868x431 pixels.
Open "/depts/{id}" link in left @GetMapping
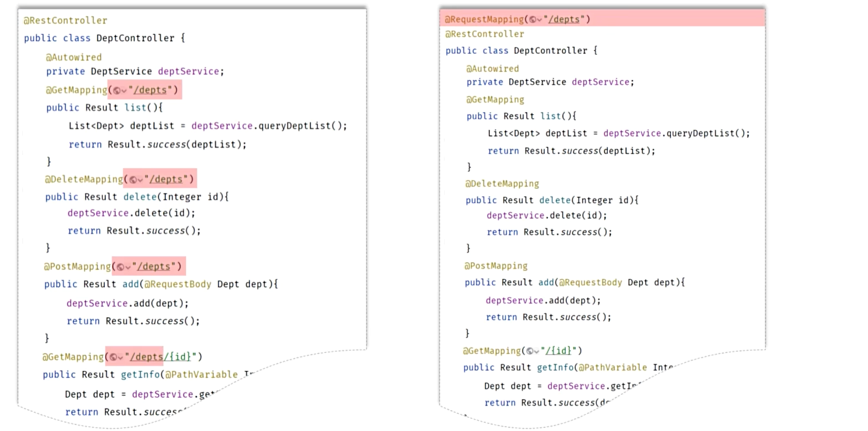[160, 357]
